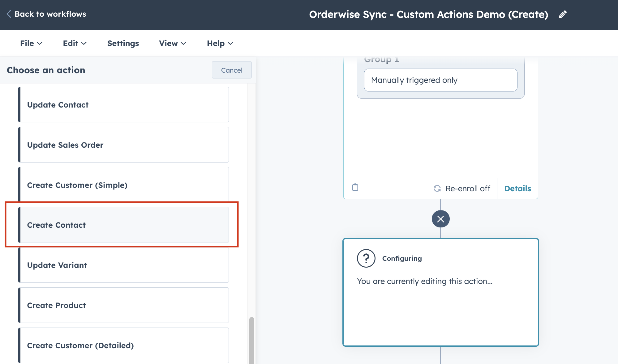
Task: Click the round X connector button
Action: point(440,219)
